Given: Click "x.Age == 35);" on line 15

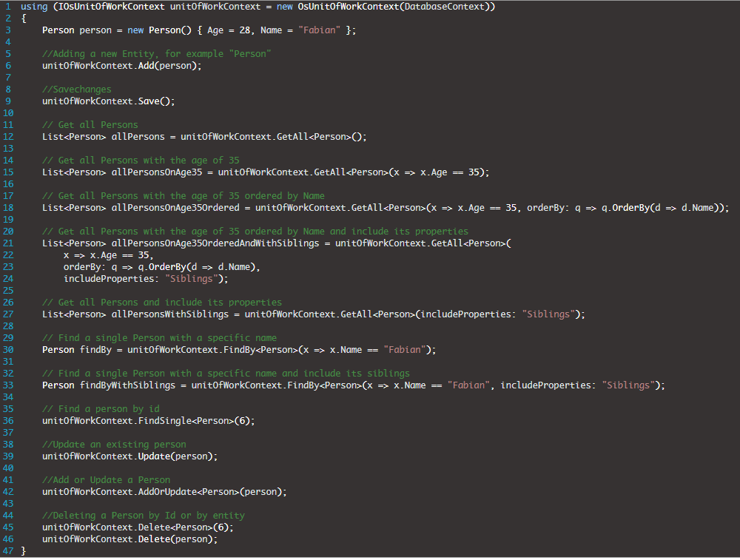Looking at the screenshot, I should (455, 172).
